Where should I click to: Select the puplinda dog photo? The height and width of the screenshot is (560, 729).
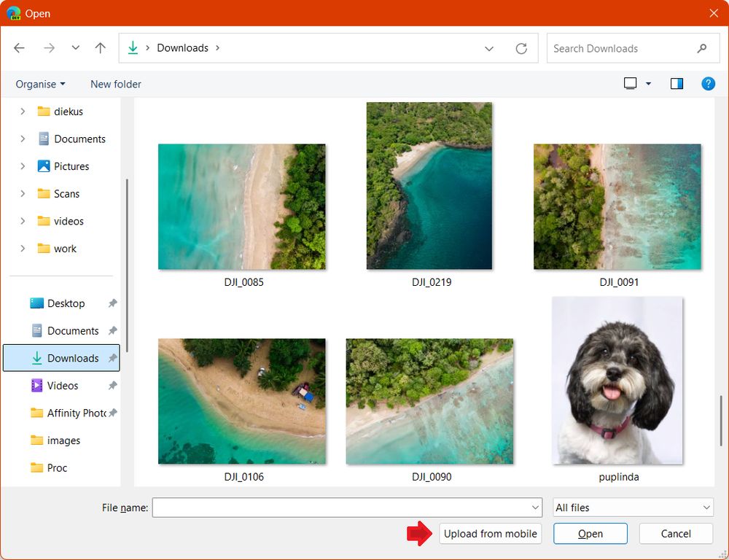(x=617, y=381)
